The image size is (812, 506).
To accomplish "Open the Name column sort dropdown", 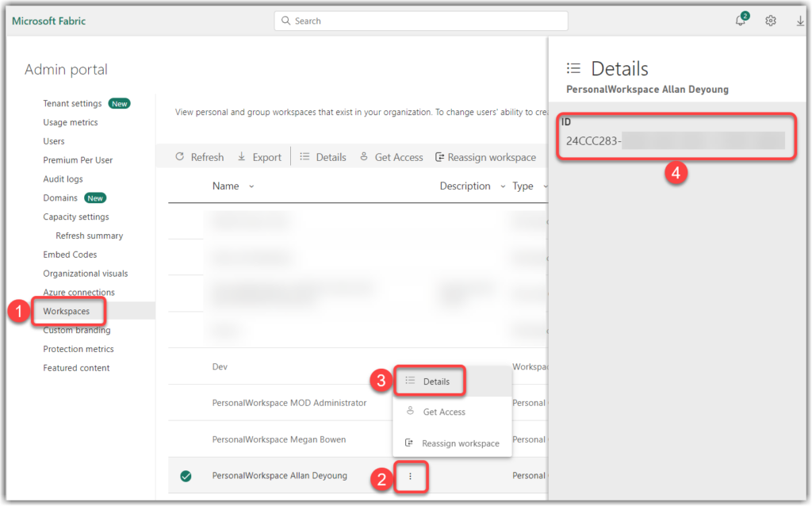I will (x=250, y=186).
